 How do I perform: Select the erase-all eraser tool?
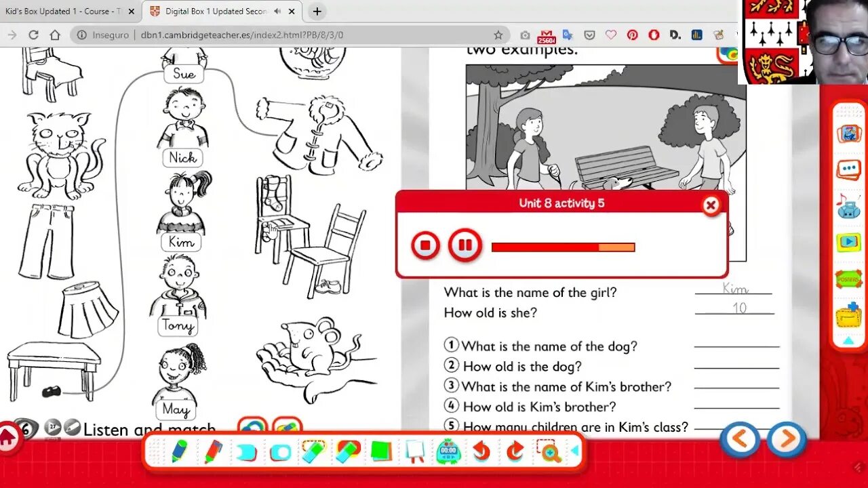click(x=347, y=451)
